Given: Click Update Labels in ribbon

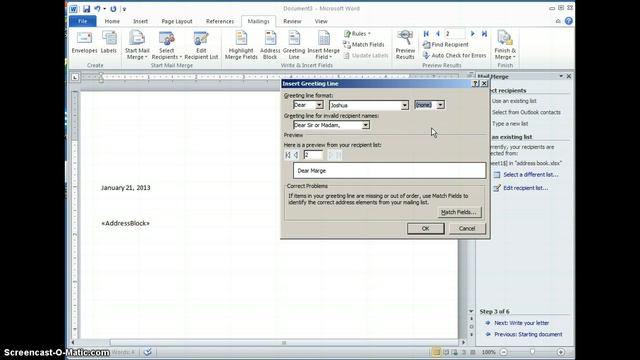Looking at the screenshot, I should coord(366,56).
